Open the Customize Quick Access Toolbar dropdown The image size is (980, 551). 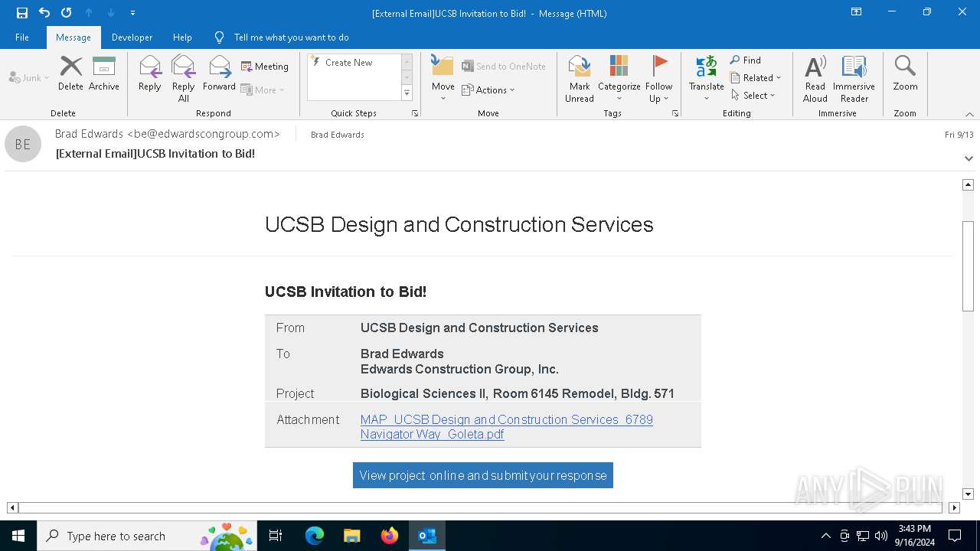[132, 13]
